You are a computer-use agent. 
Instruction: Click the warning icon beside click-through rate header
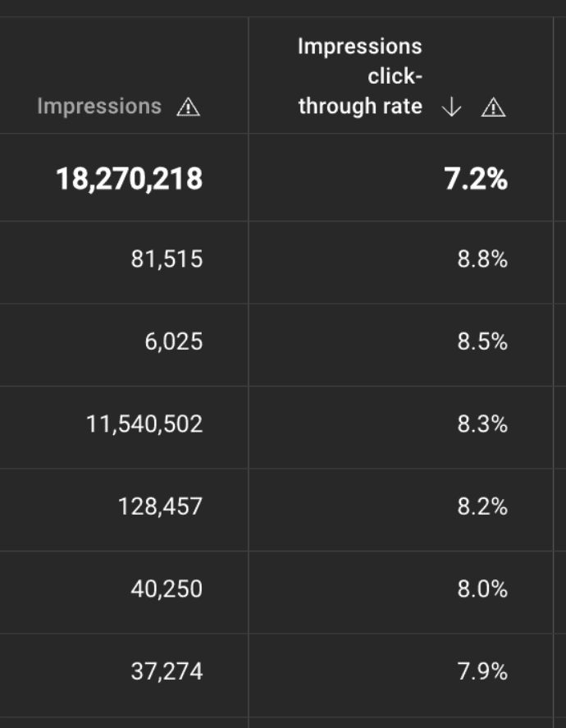coord(493,107)
